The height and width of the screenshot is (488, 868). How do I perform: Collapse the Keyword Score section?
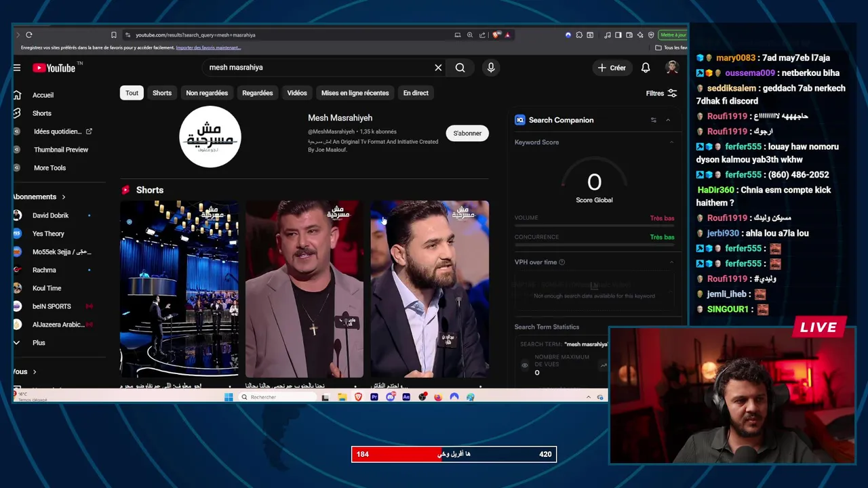pos(671,142)
